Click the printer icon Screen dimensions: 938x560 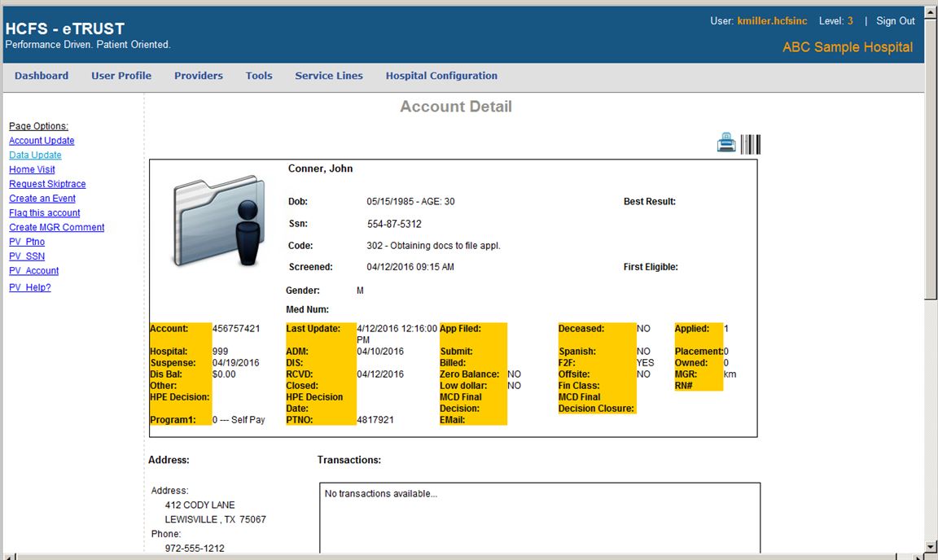pos(726,144)
